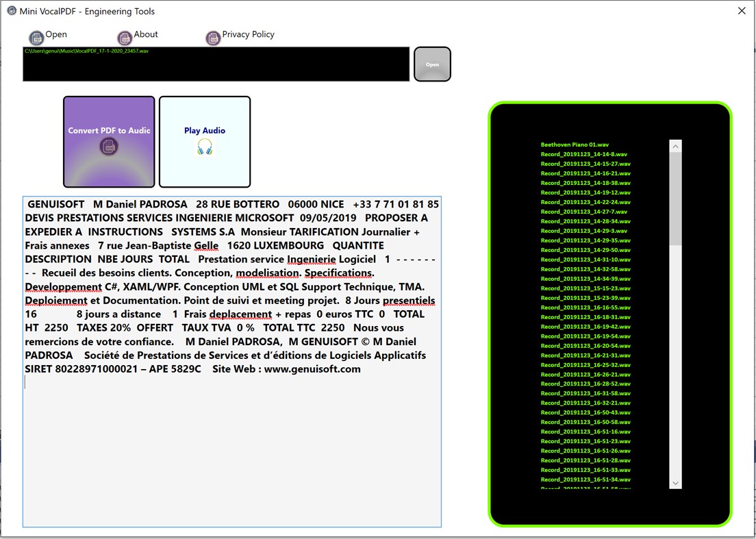Click the icon beside the Privacy Policy label
756x539 pixels.
tap(213, 38)
